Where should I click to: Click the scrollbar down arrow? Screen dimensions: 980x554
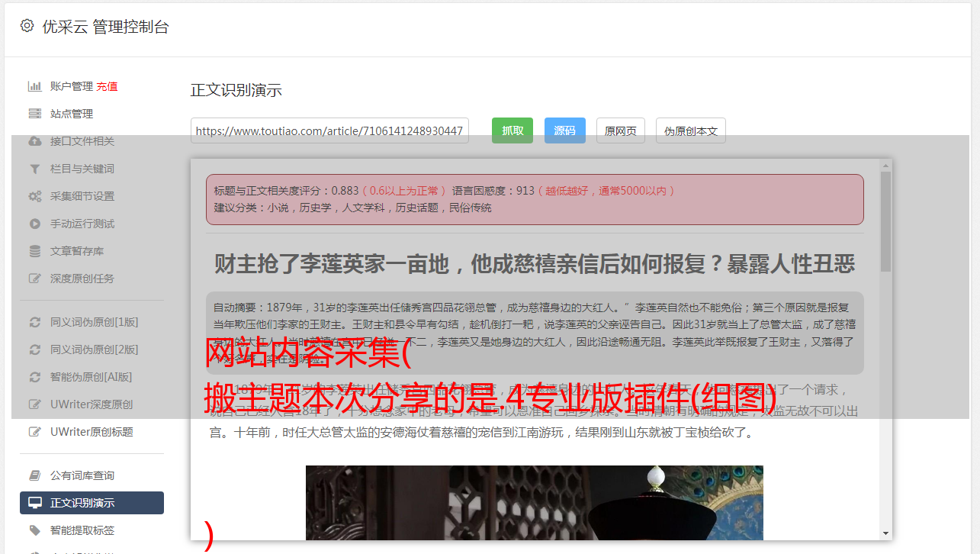click(885, 533)
